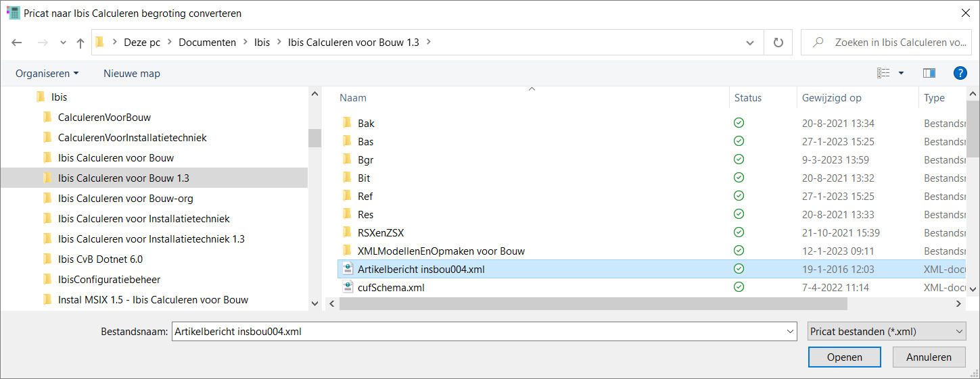Select the Bgr folder icon
This screenshot has height=379, width=980.
[x=348, y=159]
